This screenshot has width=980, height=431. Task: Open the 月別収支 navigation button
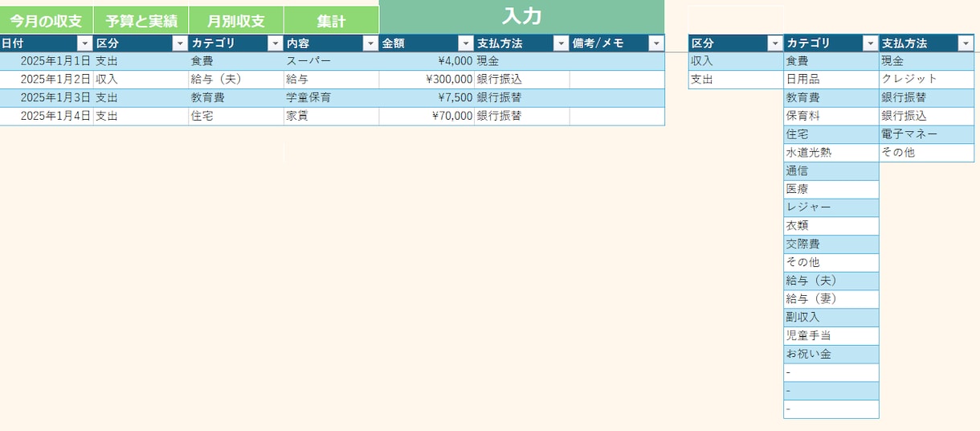coord(236,20)
